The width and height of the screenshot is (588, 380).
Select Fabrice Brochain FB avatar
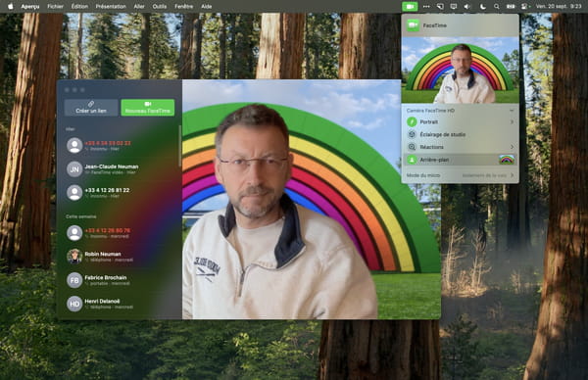tap(74, 280)
